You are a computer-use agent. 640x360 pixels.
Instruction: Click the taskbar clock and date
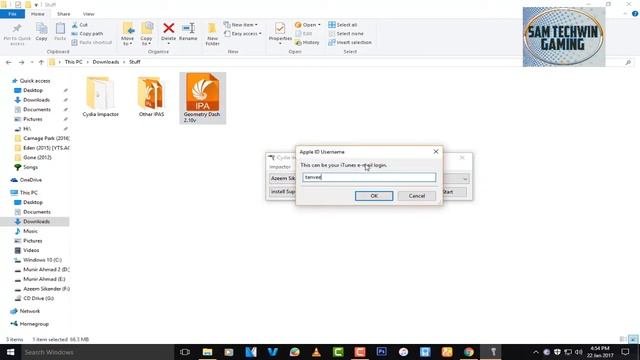600,352
